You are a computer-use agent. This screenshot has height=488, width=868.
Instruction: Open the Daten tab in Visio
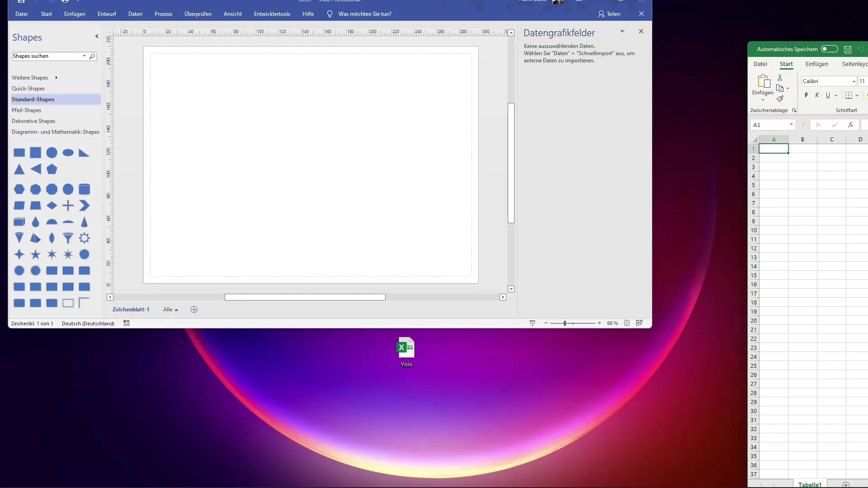tap(135, 14)
